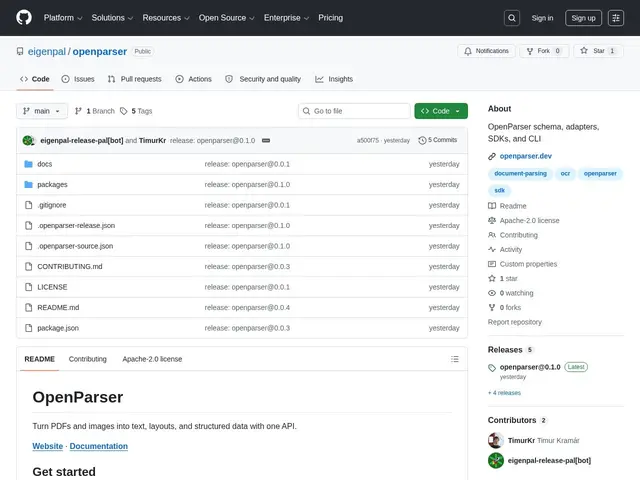Image resolution: width=640 pixels, height=480 pixels.
Task: Open the green Code dropdown button
Action: point(441,111)
